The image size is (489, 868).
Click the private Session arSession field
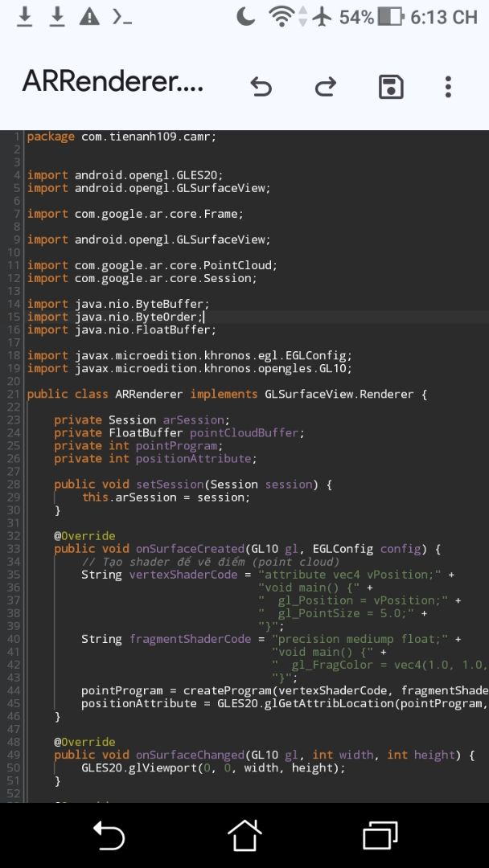click(x=142, y=420)
